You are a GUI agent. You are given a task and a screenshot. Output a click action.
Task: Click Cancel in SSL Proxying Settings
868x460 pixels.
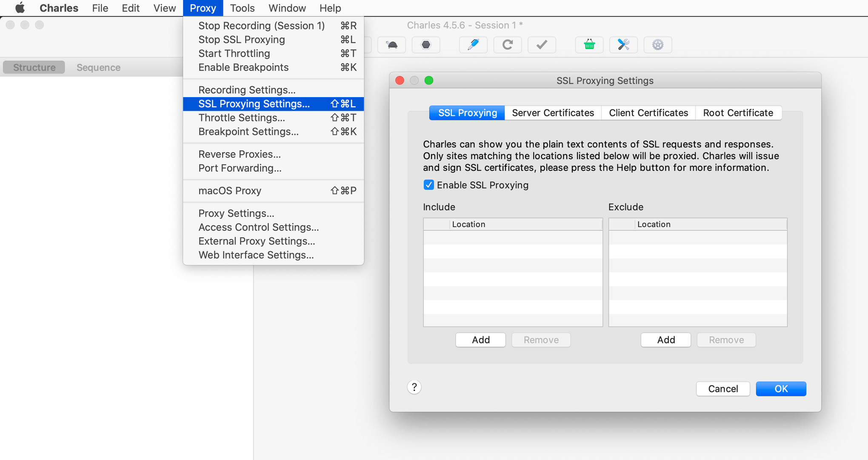click(723, 389)
